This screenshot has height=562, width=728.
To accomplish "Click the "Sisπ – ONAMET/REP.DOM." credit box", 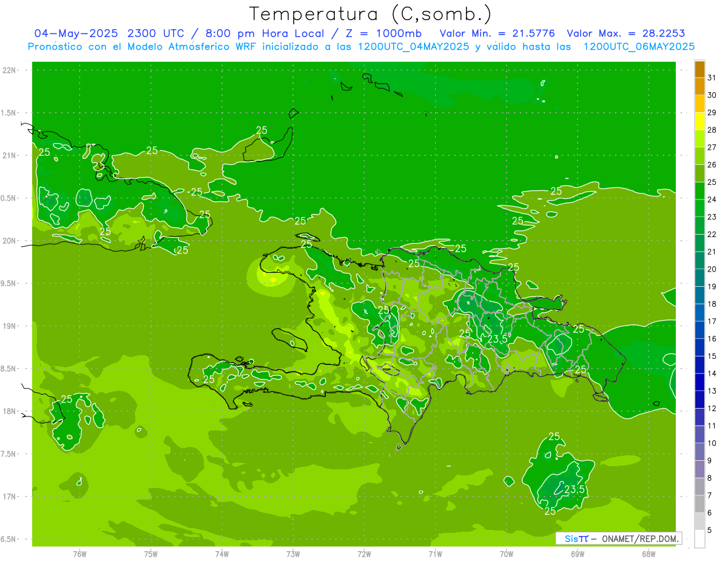I will [x=618, y=538].
